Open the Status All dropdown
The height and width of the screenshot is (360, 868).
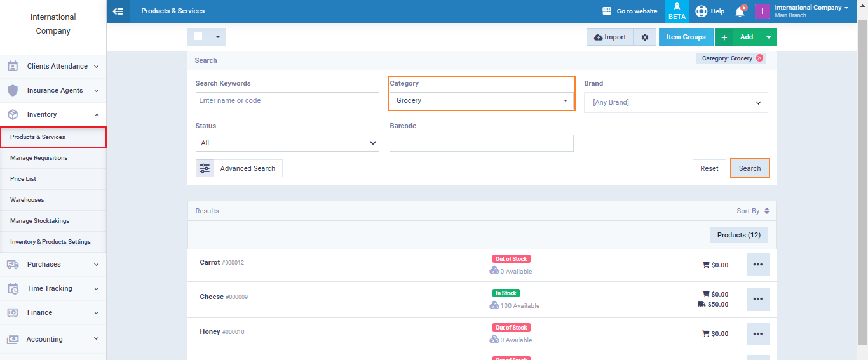287,143
